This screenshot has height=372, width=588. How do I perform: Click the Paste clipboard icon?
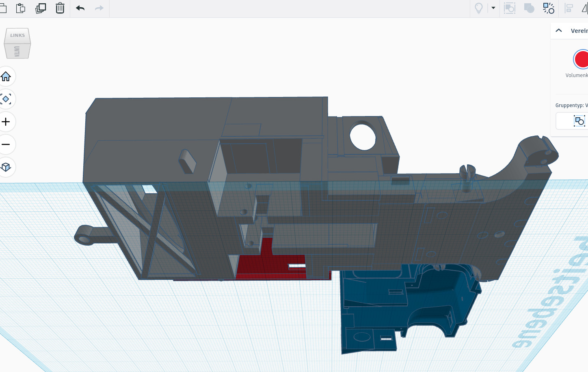[21, 8]
